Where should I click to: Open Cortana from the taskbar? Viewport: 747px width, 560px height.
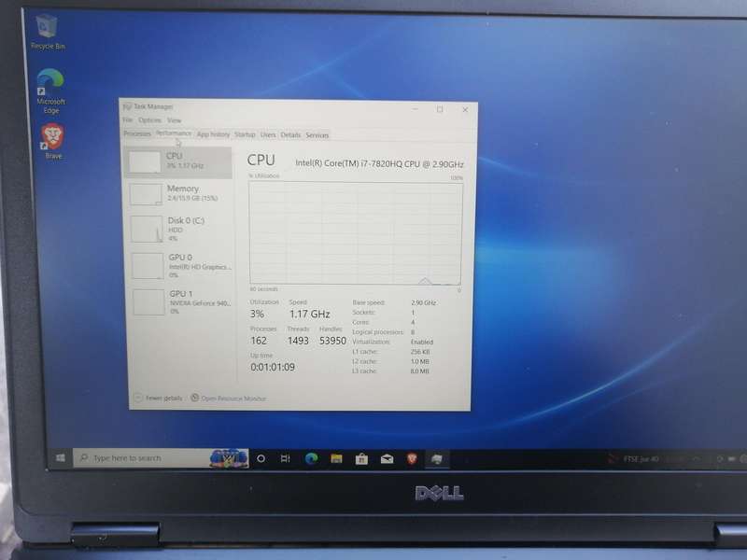coord(261,458)
